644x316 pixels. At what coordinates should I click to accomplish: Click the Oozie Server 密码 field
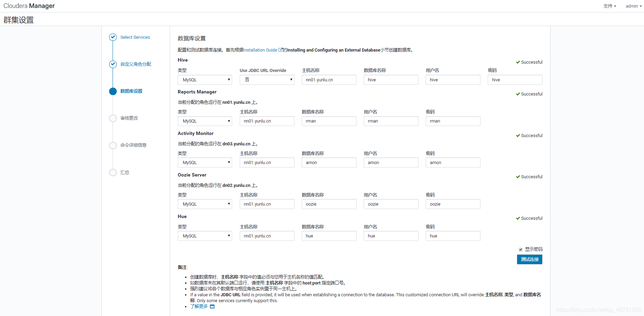[453, 204]
